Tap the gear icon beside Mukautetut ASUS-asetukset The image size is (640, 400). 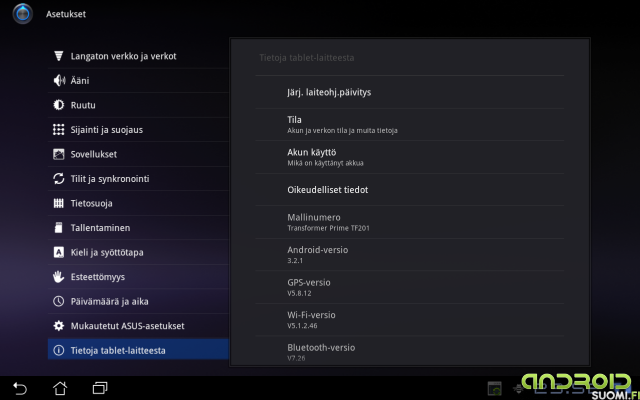click(x=58, y=326)
